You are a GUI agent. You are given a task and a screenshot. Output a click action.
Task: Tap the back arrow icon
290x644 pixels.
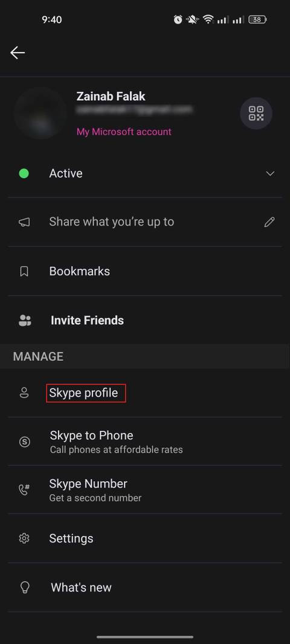coord(18,53)
